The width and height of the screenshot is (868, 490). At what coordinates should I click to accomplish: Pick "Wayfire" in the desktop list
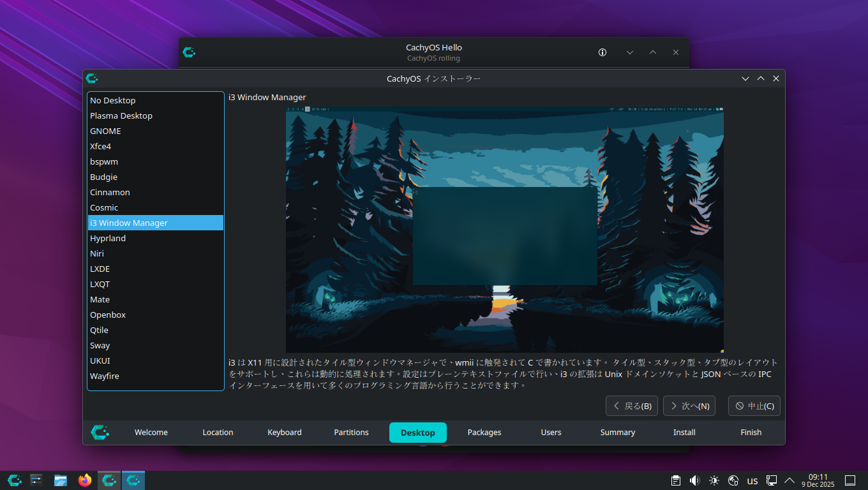point(156,376)
